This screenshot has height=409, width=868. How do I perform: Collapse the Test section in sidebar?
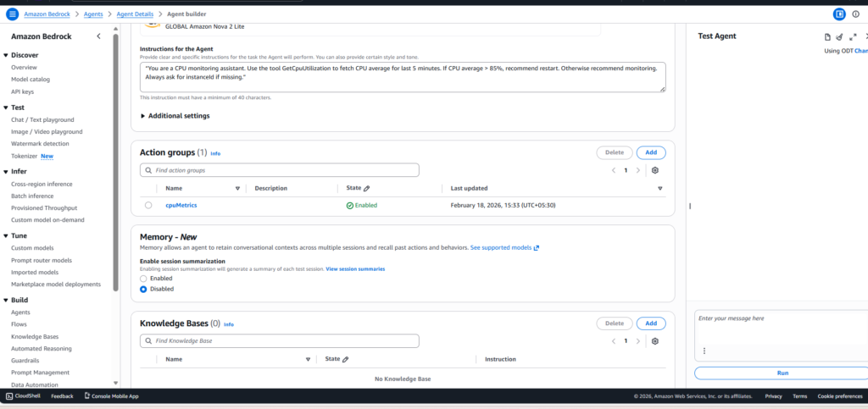coord(6,108)
